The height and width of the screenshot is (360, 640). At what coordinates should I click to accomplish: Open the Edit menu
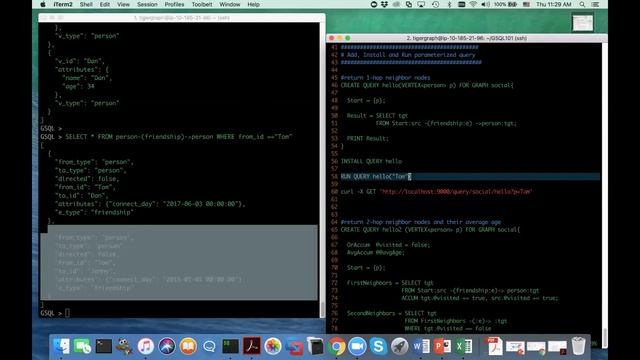tap(105, 4)
